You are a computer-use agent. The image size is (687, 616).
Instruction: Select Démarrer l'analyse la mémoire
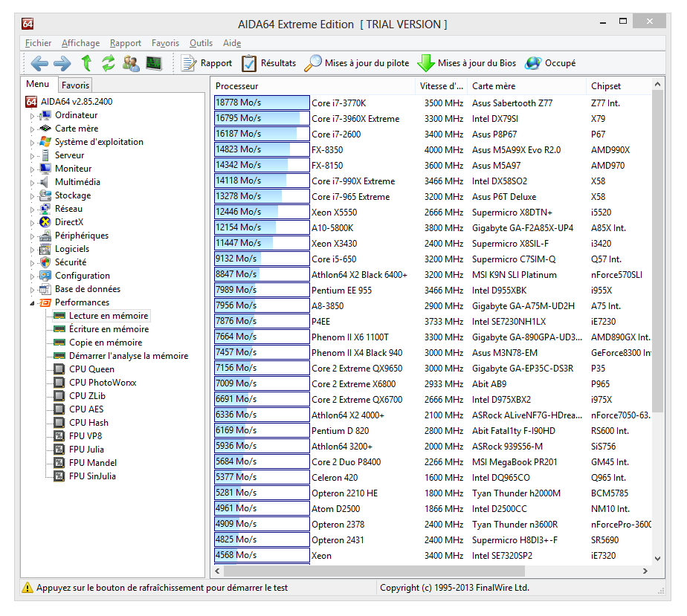(x=129, y=356)
